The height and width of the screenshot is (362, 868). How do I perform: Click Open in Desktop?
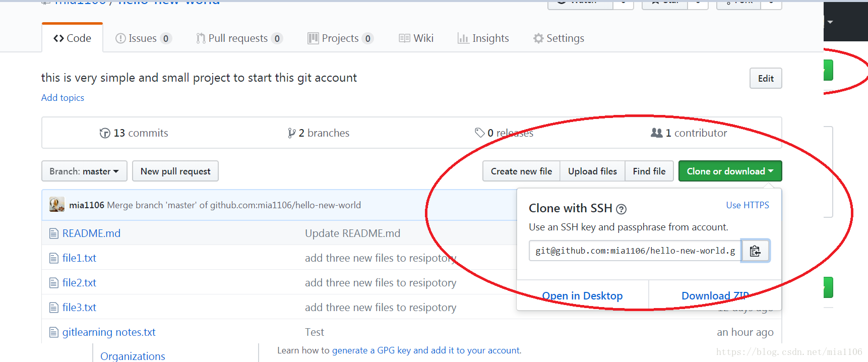click(x=582, y=296)
